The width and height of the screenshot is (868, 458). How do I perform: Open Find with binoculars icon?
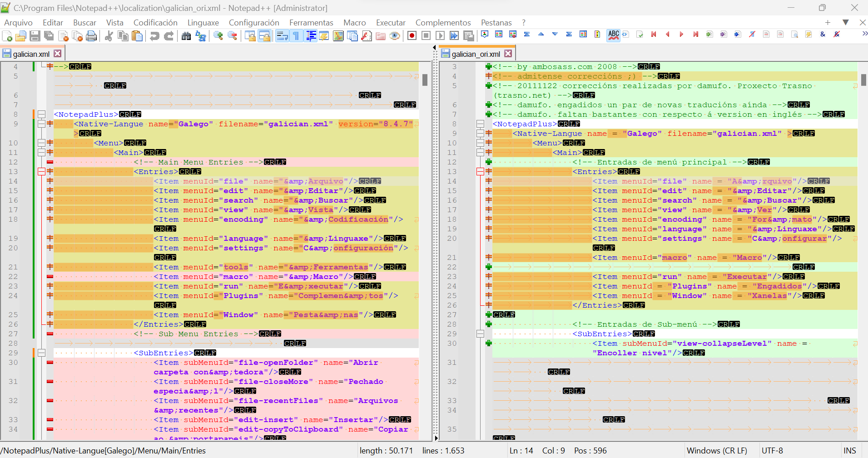click(x=186, y=36)
